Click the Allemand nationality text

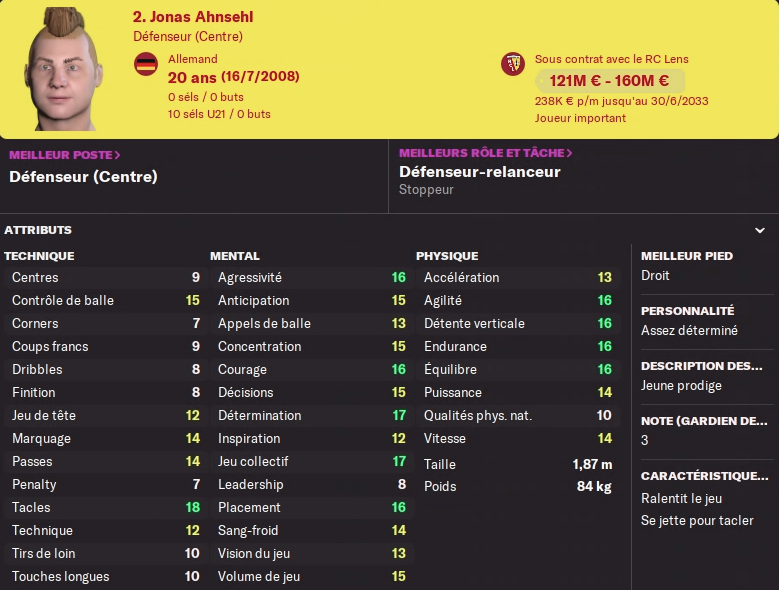coord(193,59)
